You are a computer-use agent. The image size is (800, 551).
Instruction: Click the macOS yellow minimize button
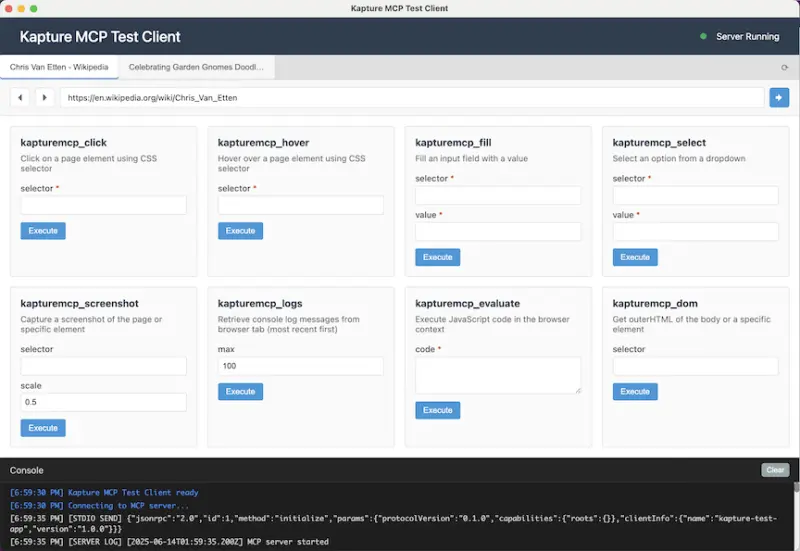[21, 8]
